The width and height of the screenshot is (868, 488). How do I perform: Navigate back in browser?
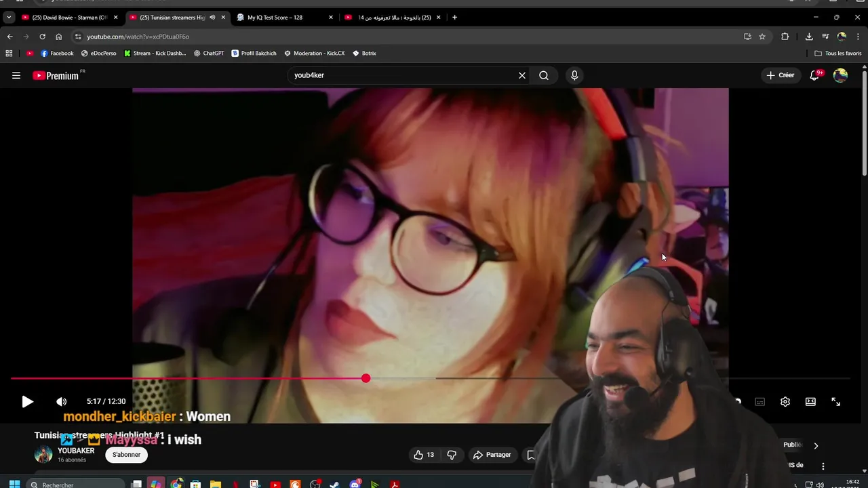[9, 37]
